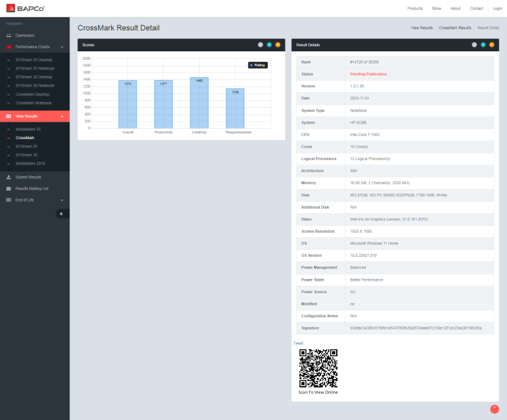Click the Results Mailing List envelope icon
The width and height of the screenshot is (507, 420).
click(8, 189)
